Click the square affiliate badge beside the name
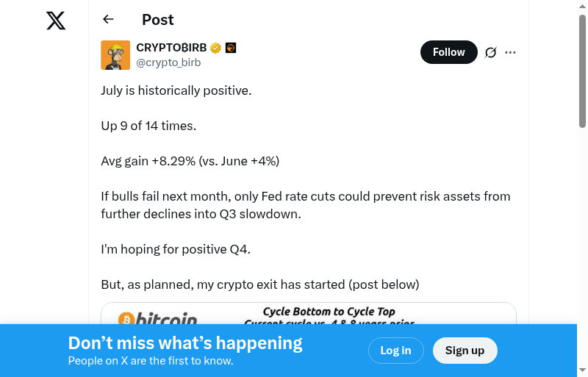This screenshot has height=377, width=588. point(230,49)
